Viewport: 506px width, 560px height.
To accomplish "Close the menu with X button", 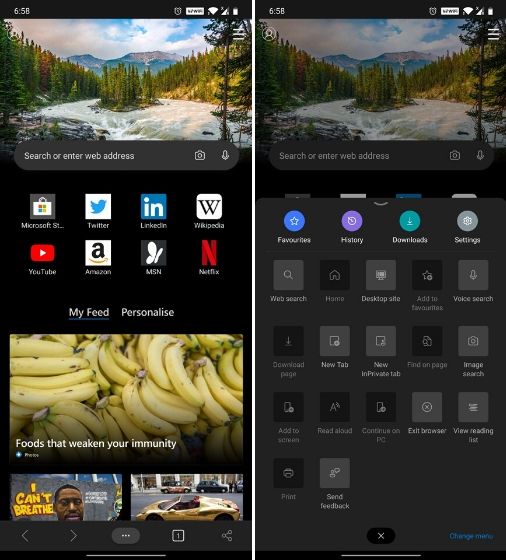I will [x=381, y=536].
